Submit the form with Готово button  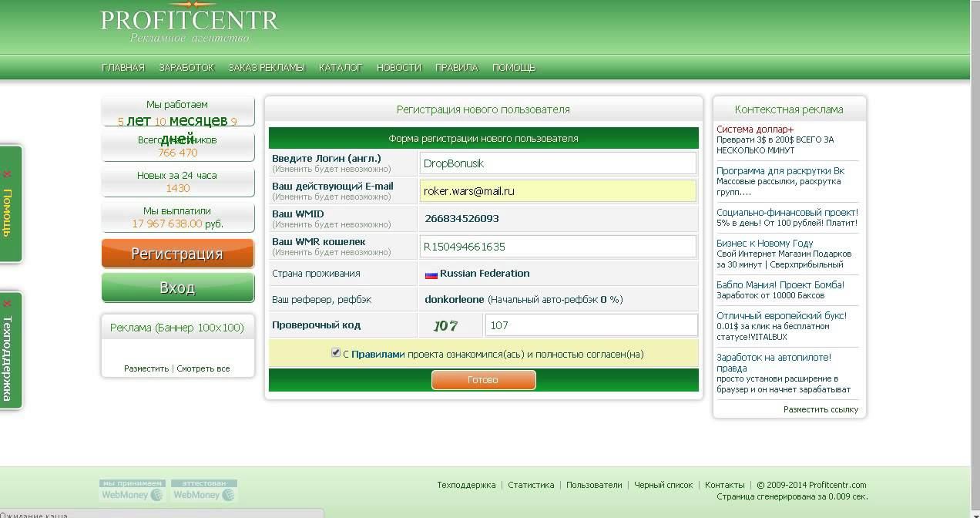(x=483, y=380)
